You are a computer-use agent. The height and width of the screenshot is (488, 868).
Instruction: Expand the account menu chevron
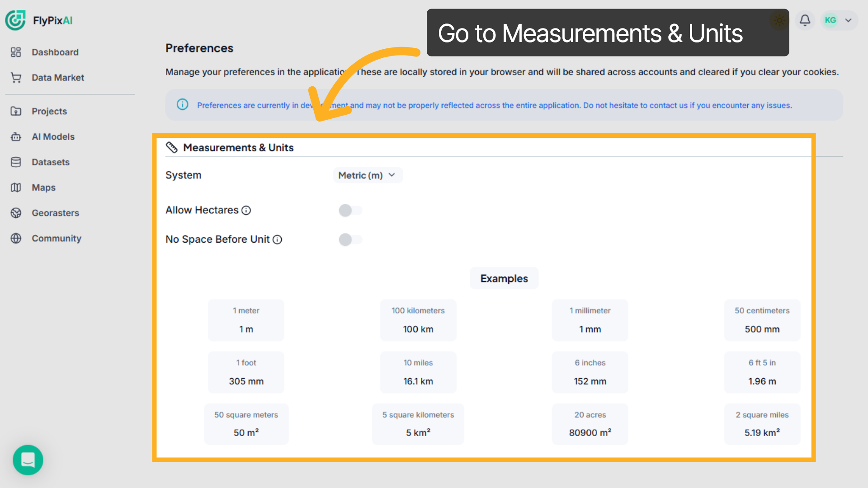click(848, 20)
